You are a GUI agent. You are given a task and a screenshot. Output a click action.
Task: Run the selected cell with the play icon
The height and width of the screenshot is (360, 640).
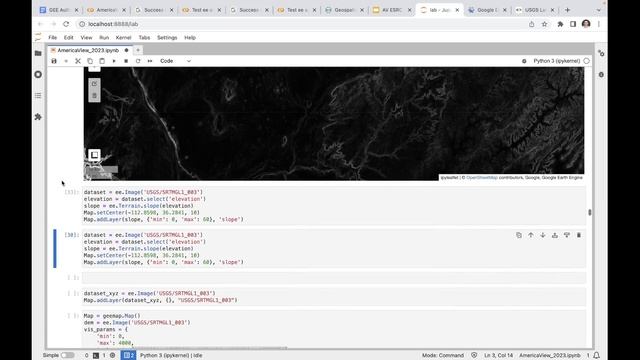[x=114, y=61]
